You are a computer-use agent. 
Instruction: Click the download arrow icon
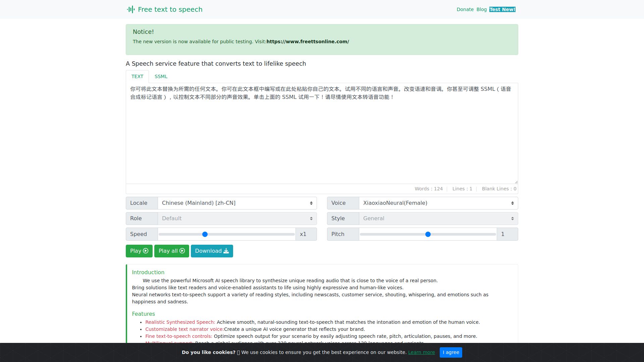[226, 251]
